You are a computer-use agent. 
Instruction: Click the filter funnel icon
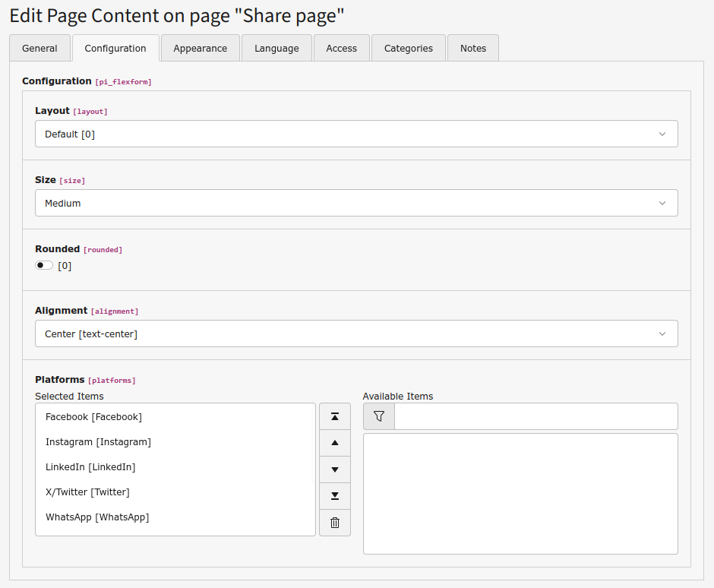(x=379, y=416)
